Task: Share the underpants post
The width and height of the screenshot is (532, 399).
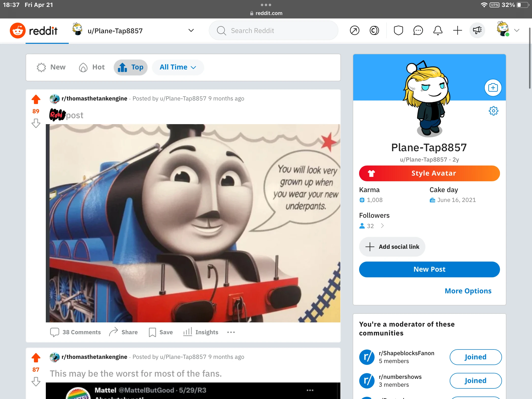Action: [x=123, y=332]
